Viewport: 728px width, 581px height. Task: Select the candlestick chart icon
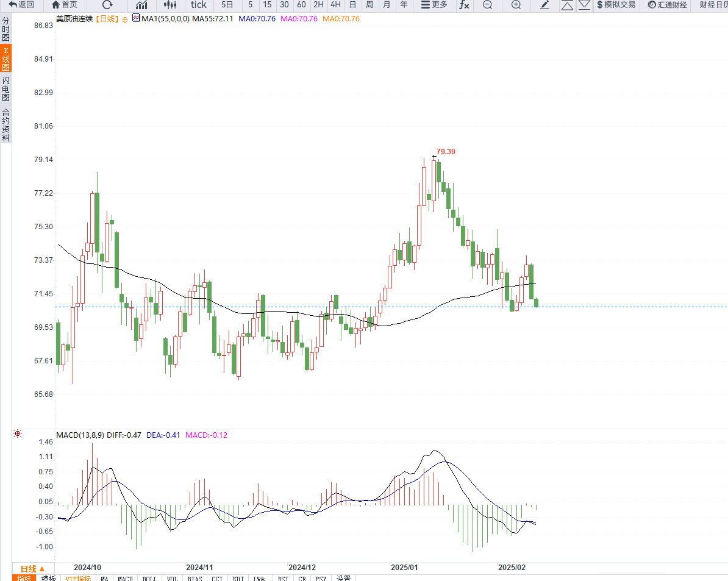pos(170,5)
